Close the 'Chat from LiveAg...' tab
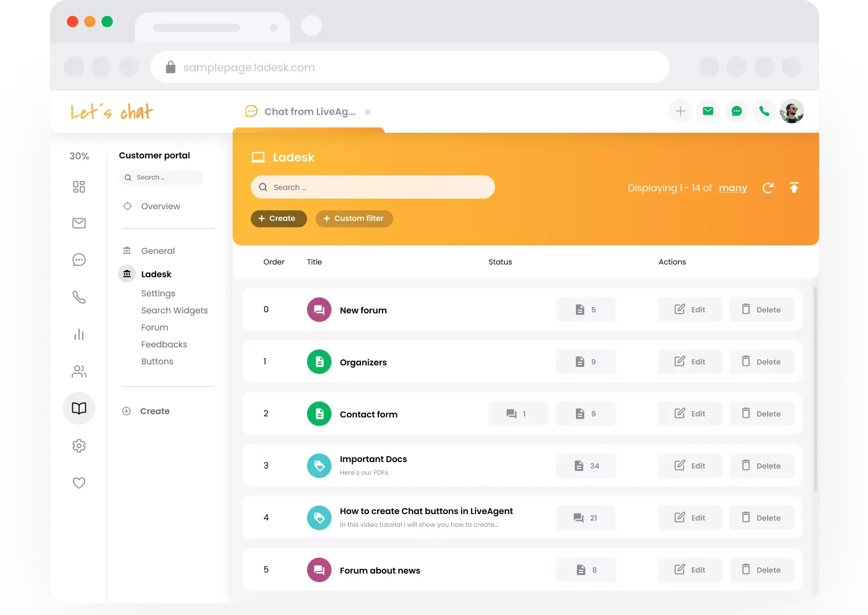 [x=368, y=112]
